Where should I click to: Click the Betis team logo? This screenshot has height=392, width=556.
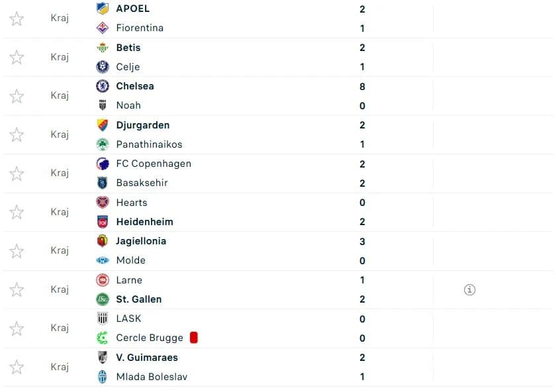[x=103, y=48]
